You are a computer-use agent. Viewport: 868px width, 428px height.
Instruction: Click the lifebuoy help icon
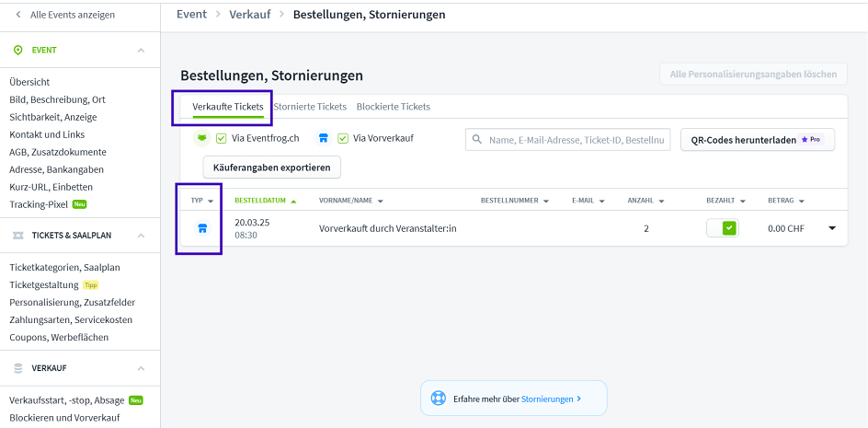(x=440, y=399)
